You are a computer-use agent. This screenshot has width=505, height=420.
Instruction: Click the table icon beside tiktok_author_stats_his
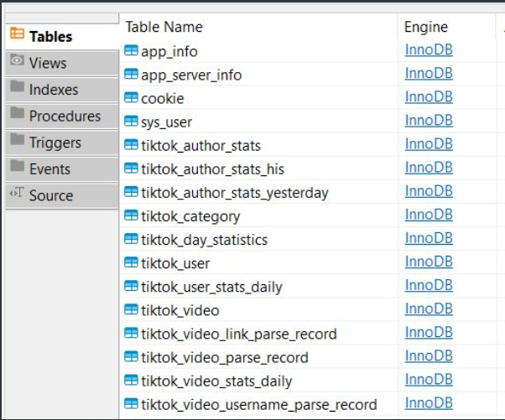[x=131, y=168]
